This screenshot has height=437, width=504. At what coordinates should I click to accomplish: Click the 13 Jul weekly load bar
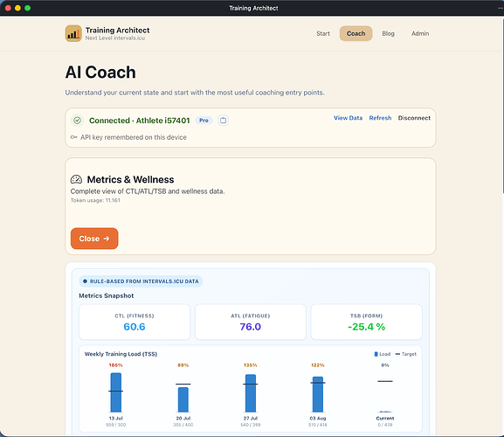pos(116,392)
